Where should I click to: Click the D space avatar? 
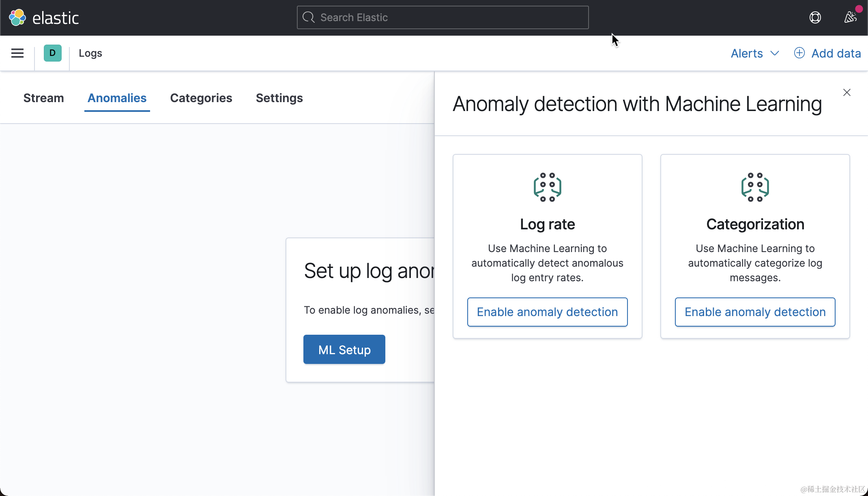point(52,53)
